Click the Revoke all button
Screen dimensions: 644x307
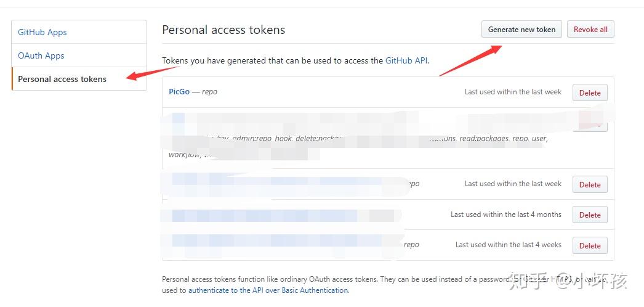590,30
